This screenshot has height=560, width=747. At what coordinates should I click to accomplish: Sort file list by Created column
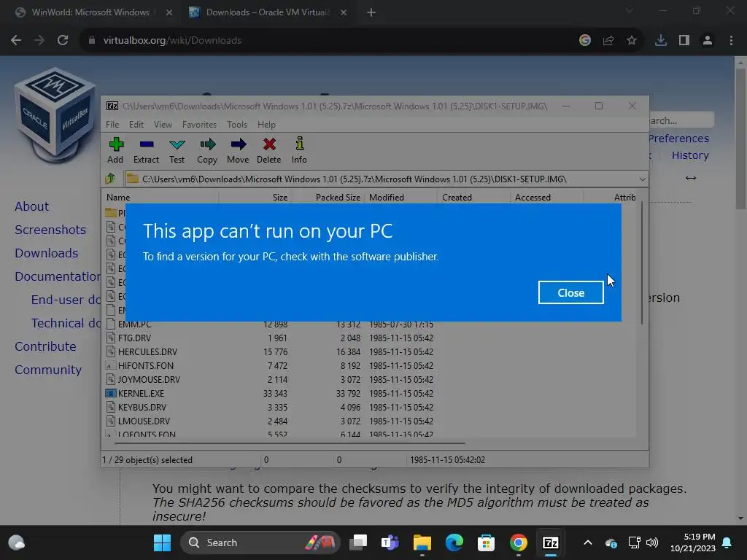473,197
